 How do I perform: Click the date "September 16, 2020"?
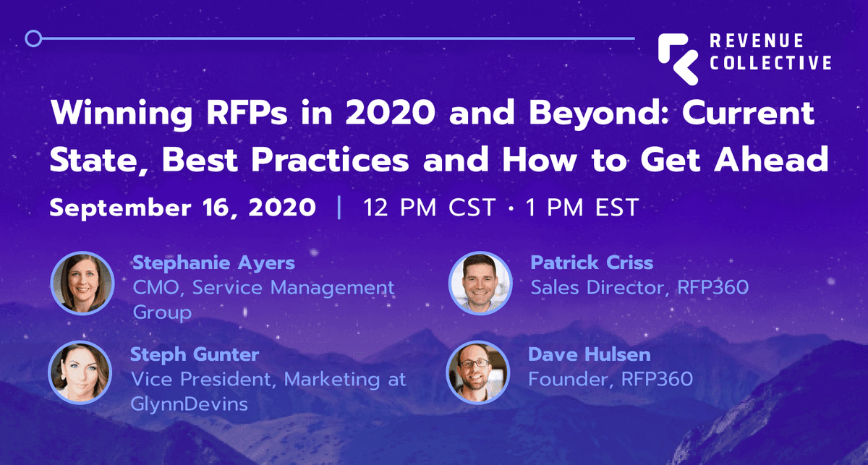click(182, 208)
